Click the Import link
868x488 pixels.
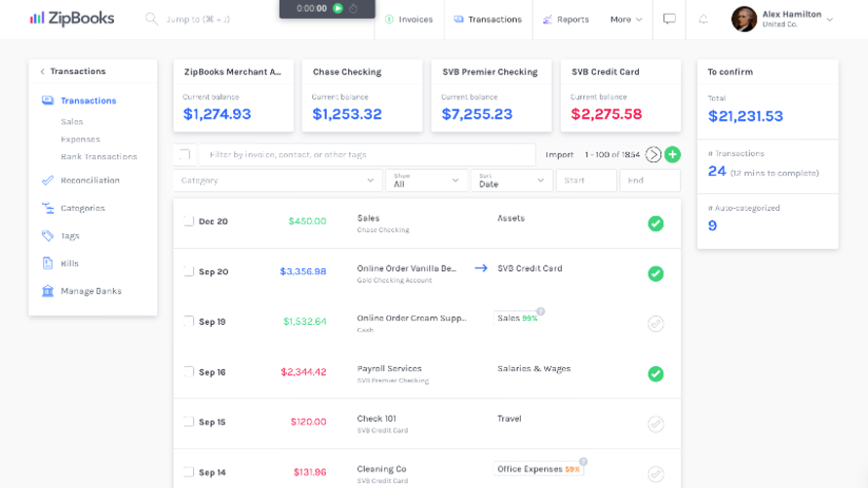point(560,155)
